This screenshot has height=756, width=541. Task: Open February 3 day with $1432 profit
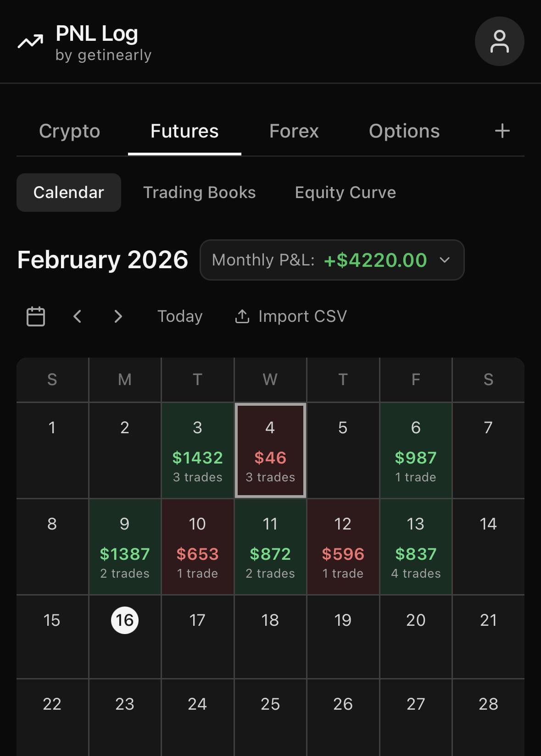pos(197,450)
